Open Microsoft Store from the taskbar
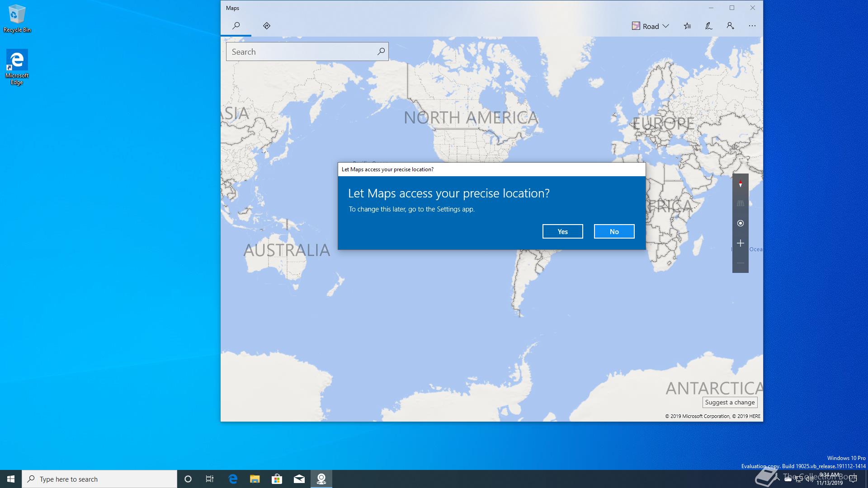The width and height of the screenshot is (868, 488). tap(277, 479)
